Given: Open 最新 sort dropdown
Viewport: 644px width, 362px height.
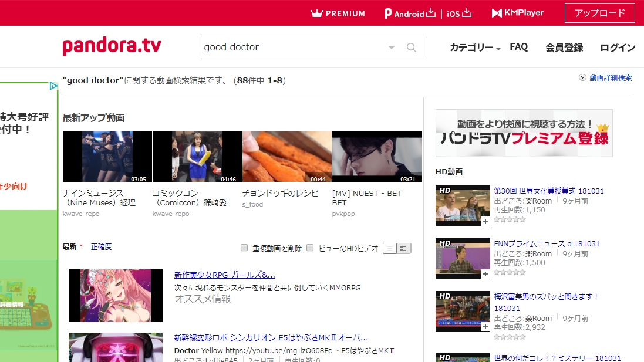Looking at the screenshot, I should 73,246.
